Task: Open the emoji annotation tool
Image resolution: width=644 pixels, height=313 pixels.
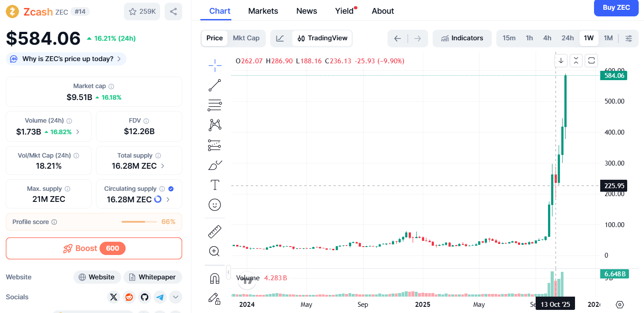Action: [215, 205]
